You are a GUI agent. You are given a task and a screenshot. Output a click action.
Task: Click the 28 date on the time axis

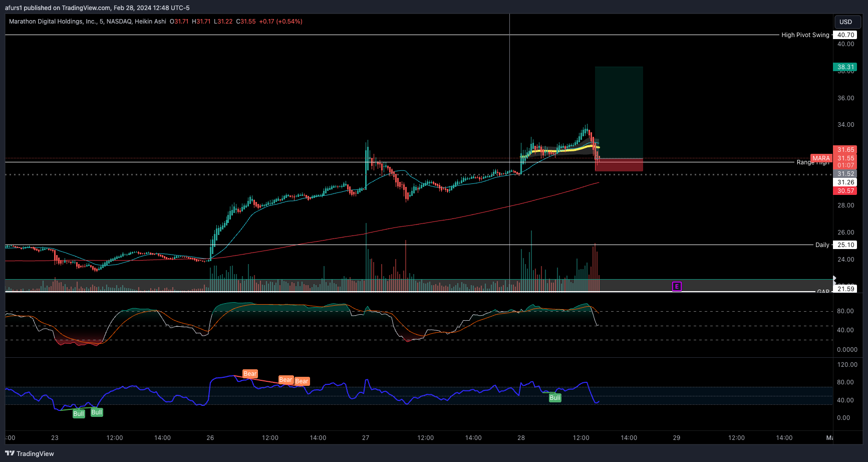click(521, 438)
